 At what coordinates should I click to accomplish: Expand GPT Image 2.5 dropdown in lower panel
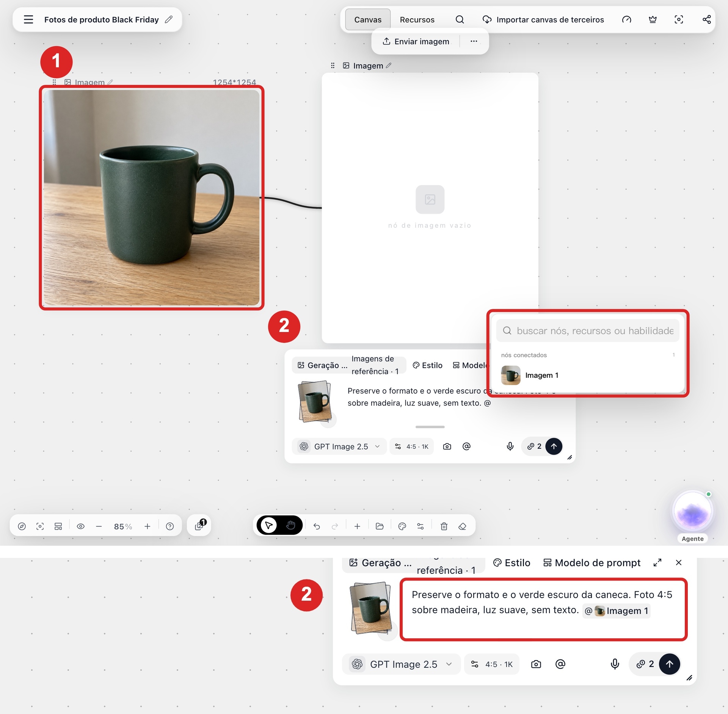pyautogui.click(x=402, y=664)
